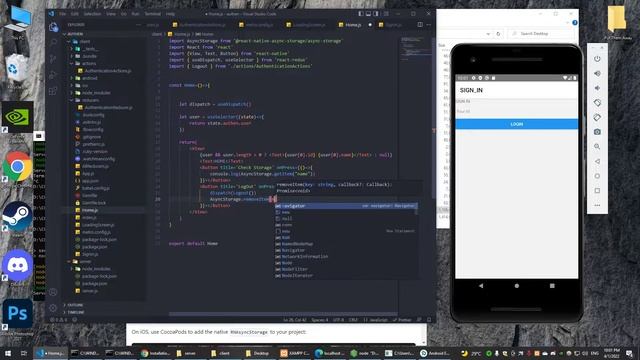This screenshot has width=640, height=360.
Task: Click the emulator rotate left button
Action: tap(597, 103)
